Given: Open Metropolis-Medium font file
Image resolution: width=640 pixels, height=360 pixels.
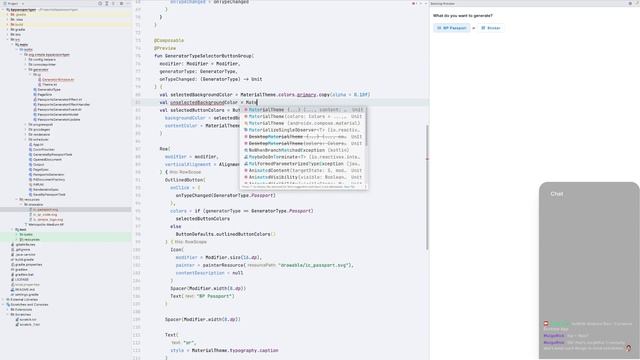Looking at the screenshot, I should coord(44,224).
